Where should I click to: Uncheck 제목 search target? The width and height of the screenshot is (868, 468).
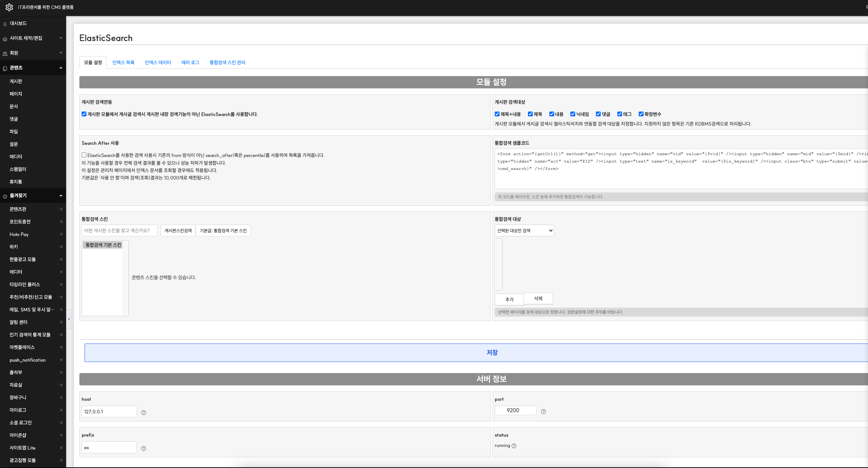click(530, 114)
